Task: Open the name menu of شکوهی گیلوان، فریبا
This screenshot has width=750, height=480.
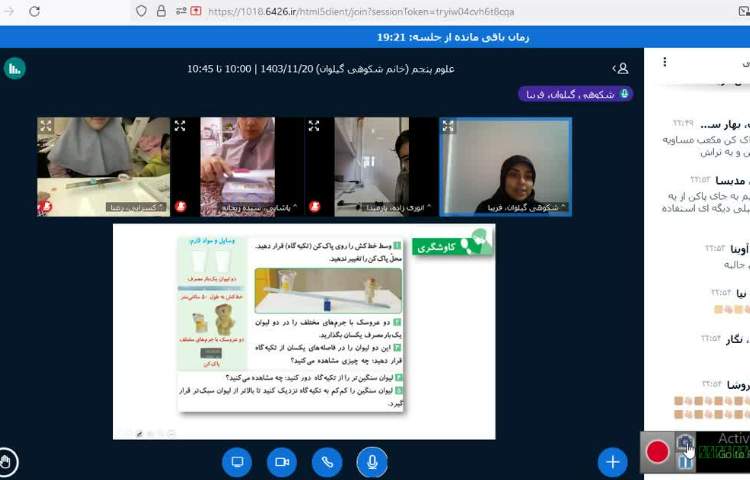Action: tap(526, 207)
